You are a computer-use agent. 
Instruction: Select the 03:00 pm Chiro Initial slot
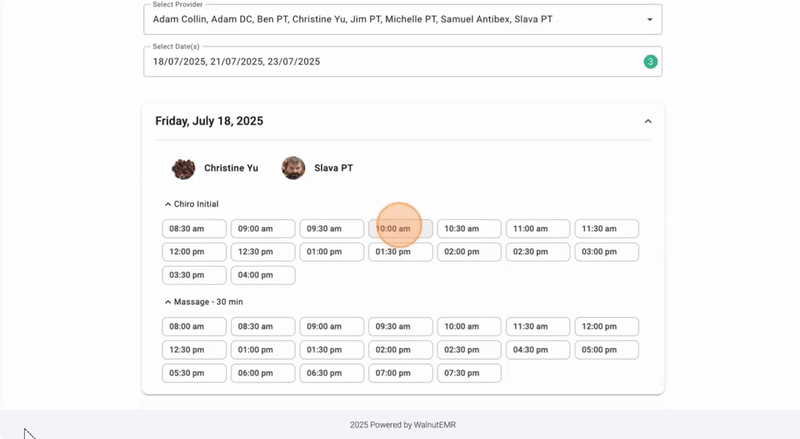tap(606, 252)
